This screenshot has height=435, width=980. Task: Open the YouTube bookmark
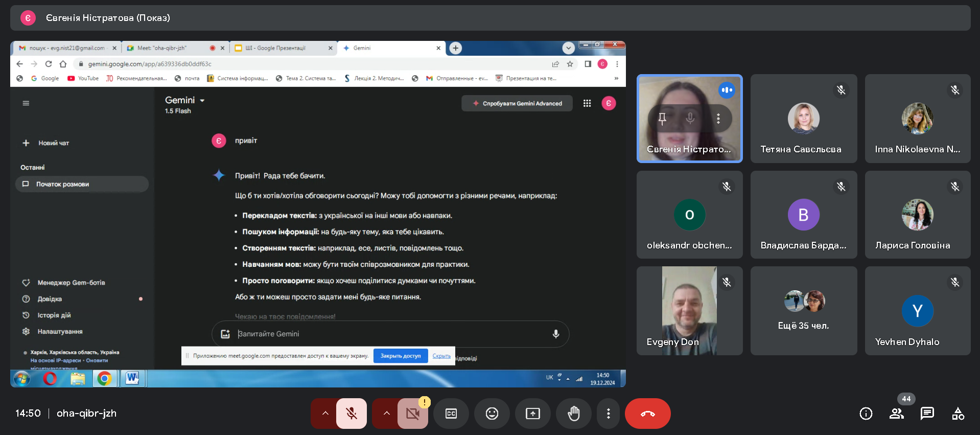(83, 78)
